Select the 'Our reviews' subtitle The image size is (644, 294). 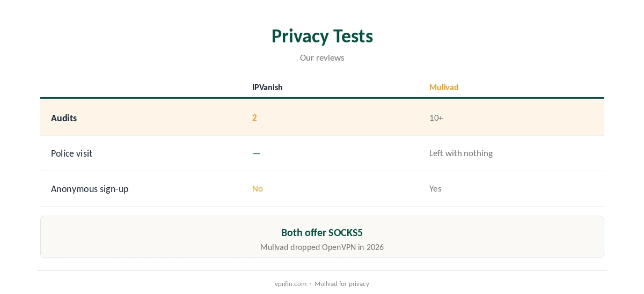coord(322,57)
